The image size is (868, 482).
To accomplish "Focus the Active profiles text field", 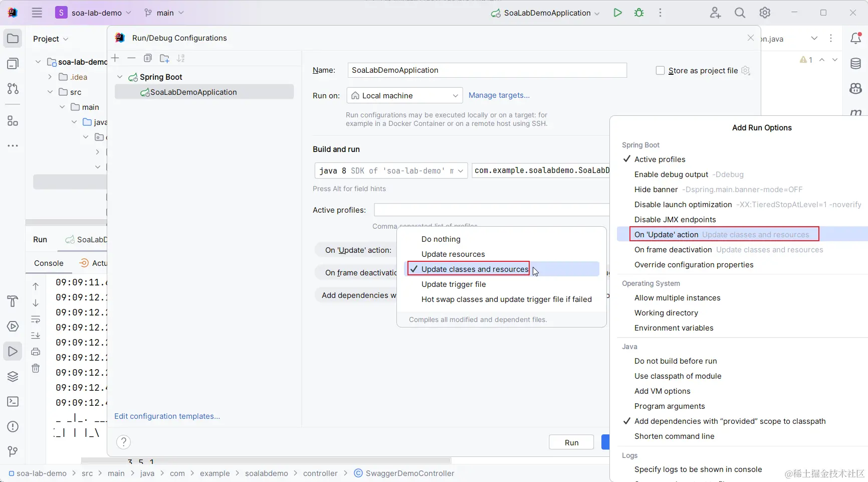I will tap(492, 210).
